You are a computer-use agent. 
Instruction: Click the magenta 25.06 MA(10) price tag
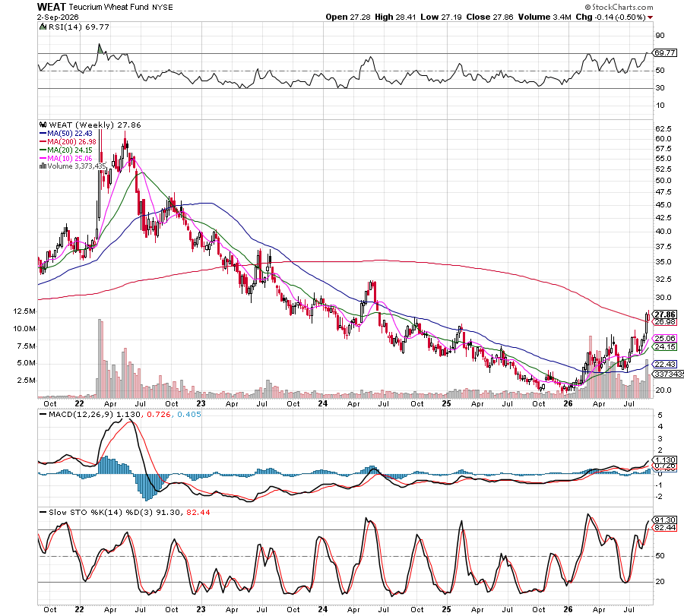click(665, 338)
